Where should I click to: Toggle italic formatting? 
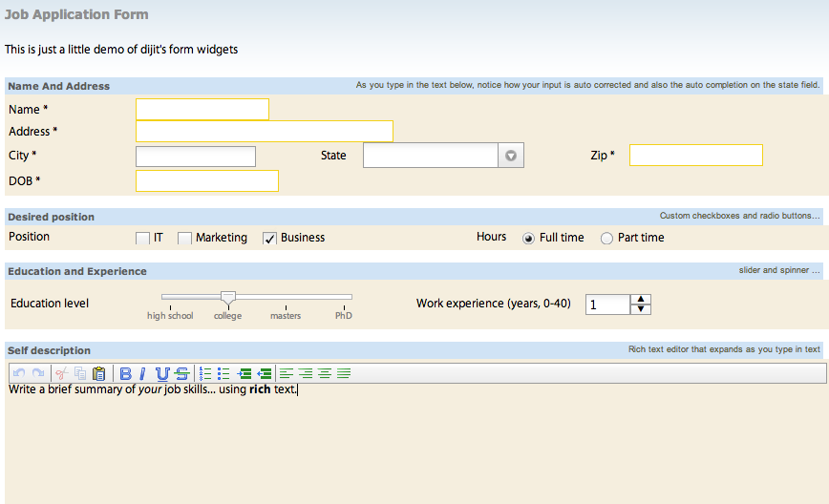click(x=142, y=373)
